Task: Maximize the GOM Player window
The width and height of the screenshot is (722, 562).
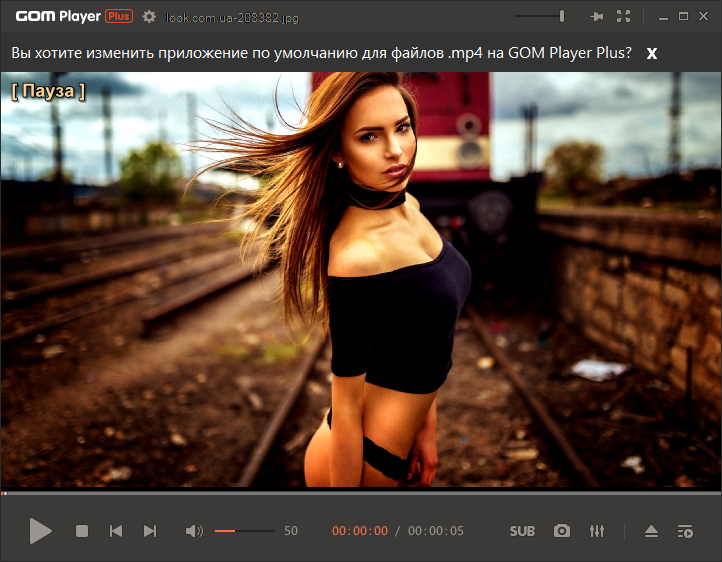Action: click(683, 17)
